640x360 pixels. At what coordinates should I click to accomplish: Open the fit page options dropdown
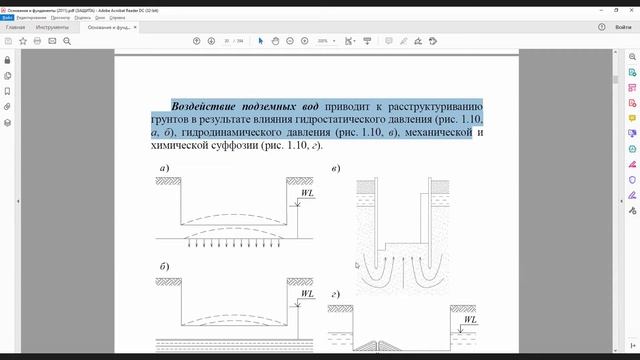click(350, 41)
